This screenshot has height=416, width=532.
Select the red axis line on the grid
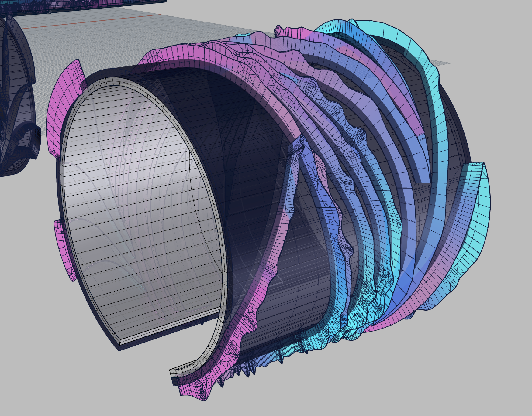pos(91,21)
